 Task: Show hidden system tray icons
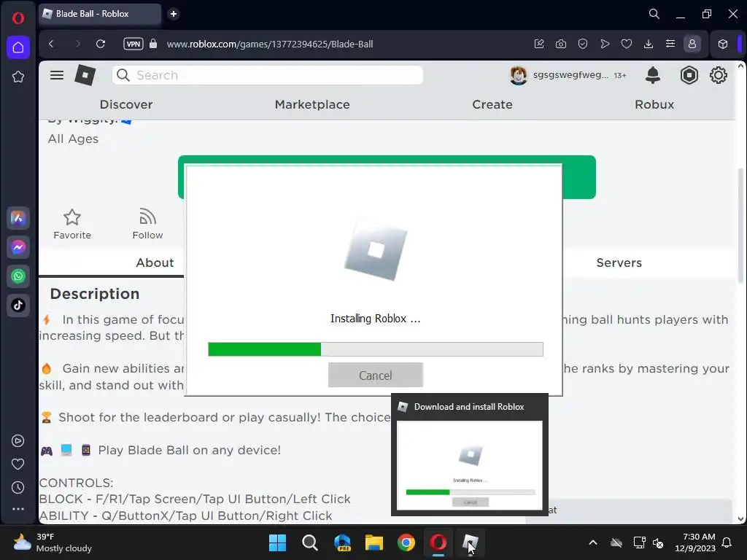pos(593,542)
